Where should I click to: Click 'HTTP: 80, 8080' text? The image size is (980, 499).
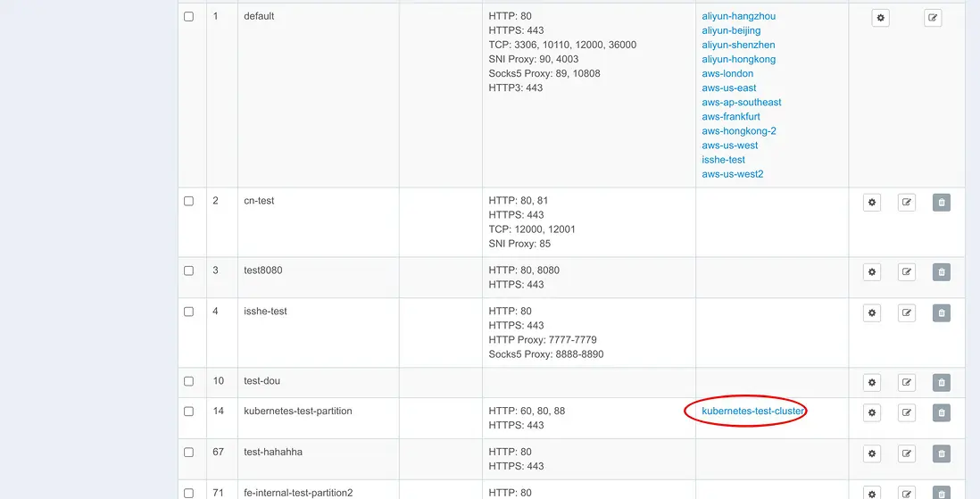click(x=524, y=270)
